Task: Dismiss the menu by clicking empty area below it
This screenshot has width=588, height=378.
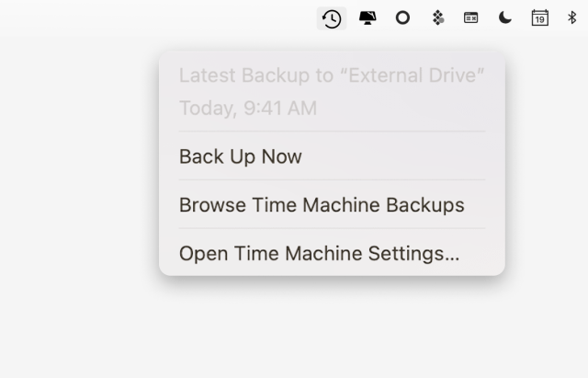Action: [x=294, y=330]
